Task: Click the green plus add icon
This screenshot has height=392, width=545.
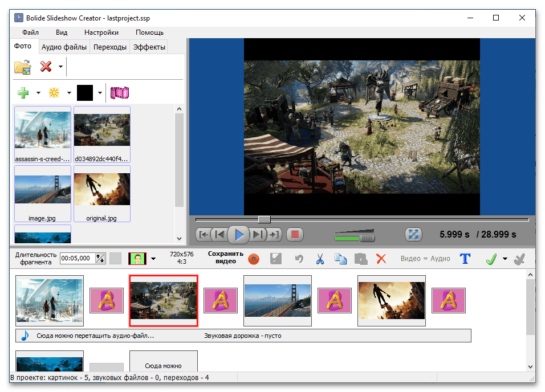Action: pyautogui.click(x=23, y=92)
